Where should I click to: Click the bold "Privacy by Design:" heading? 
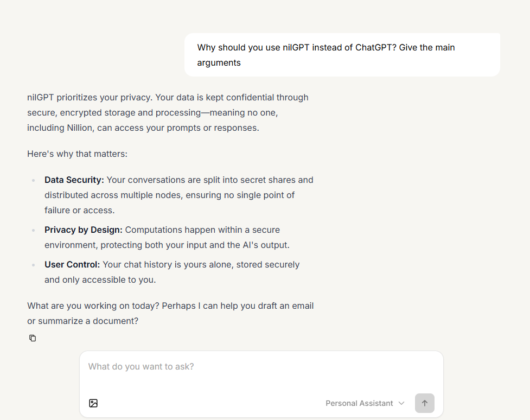tap(84, 230)
